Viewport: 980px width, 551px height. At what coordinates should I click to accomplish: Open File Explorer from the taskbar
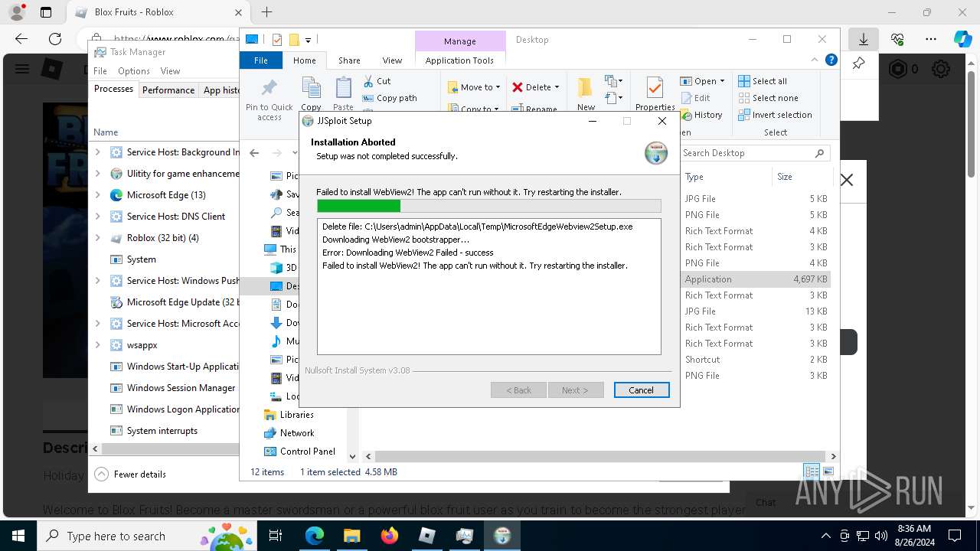click(352, 536)
